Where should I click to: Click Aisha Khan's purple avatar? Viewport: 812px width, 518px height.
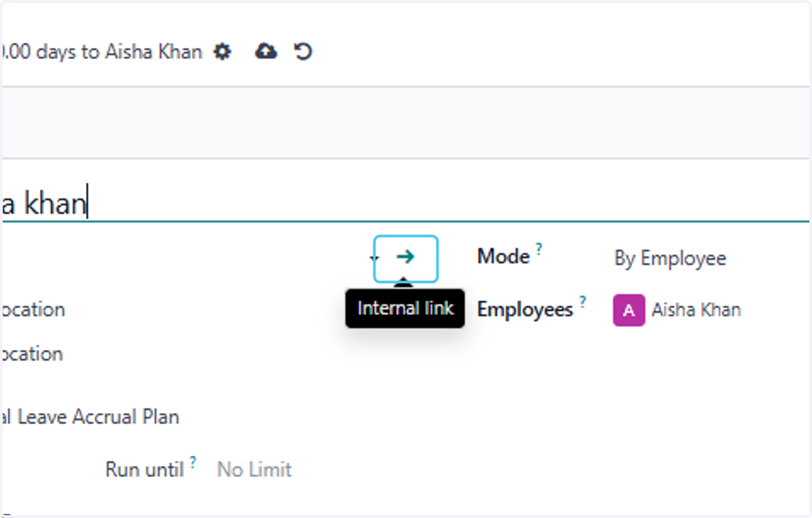(629, 311)
